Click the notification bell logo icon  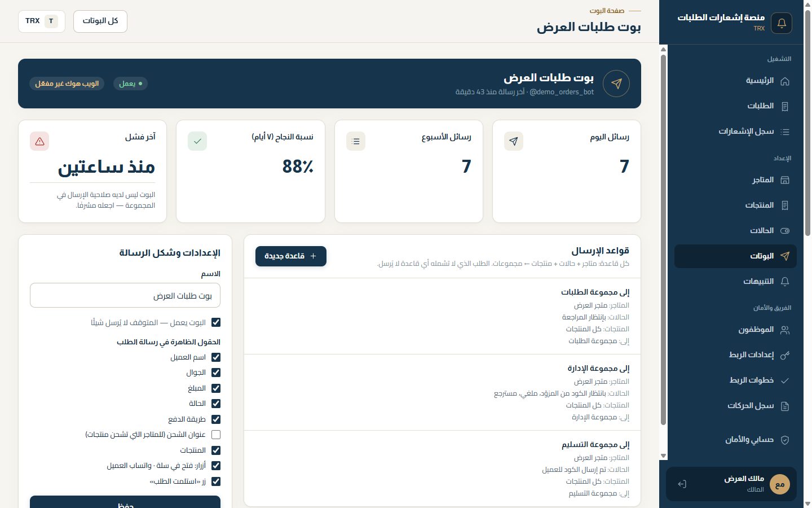[782, 23]
